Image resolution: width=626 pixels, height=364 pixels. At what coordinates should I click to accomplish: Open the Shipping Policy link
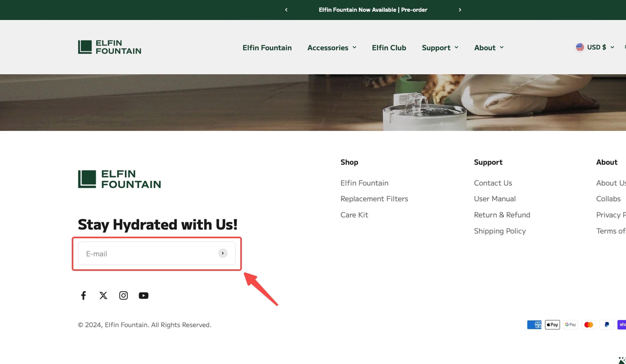click(x=500, y=231)
